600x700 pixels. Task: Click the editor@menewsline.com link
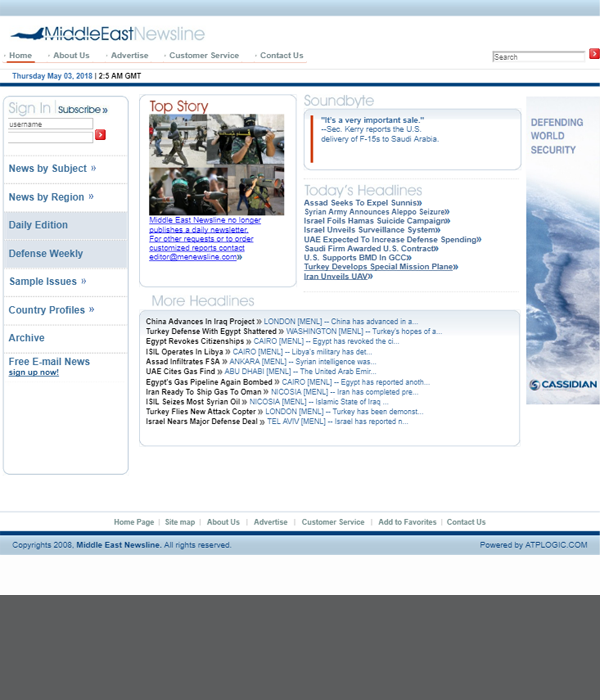pyautogui.click(x=195, y=257)
